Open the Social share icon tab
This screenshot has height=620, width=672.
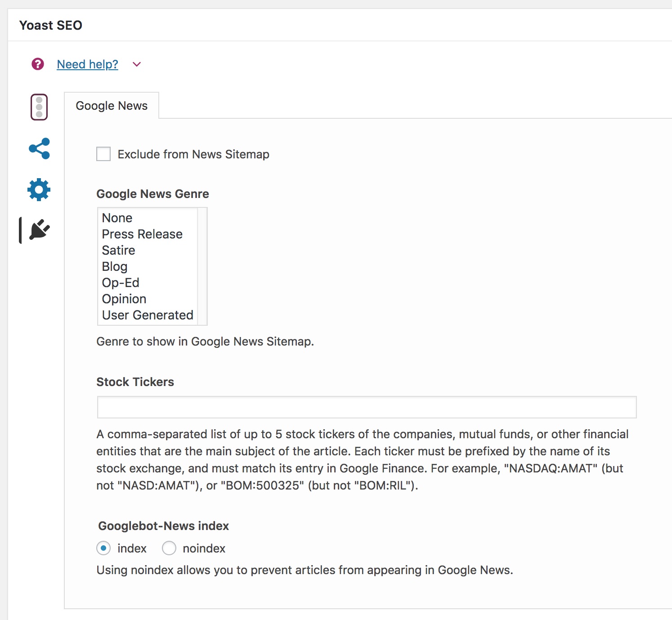[39, 148]
